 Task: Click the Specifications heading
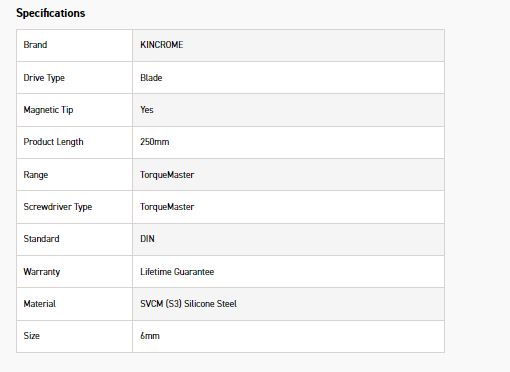pos(51,13)
